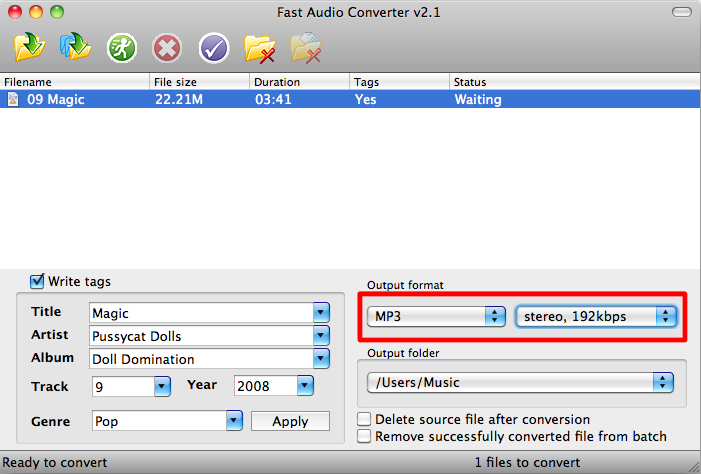Open the Track number dropdown arrow
The image size is (701, 474).
[x=162, y=386]
